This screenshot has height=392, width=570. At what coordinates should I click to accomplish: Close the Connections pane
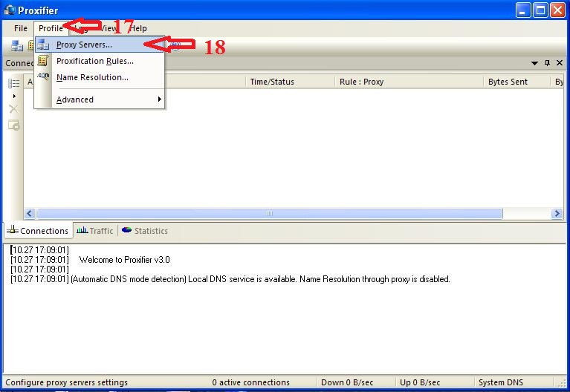560,63
